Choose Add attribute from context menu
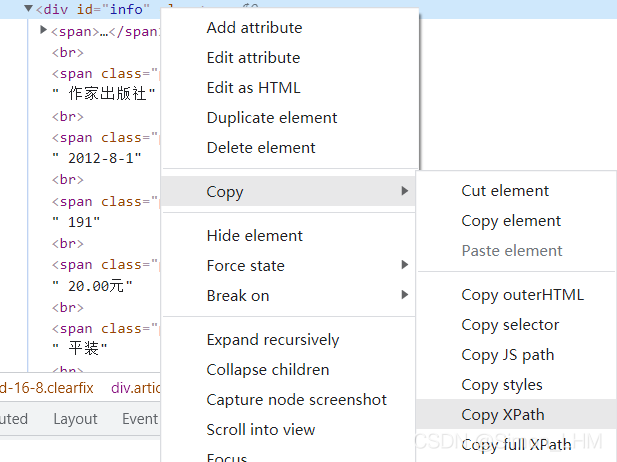 (x=254, y=28)
